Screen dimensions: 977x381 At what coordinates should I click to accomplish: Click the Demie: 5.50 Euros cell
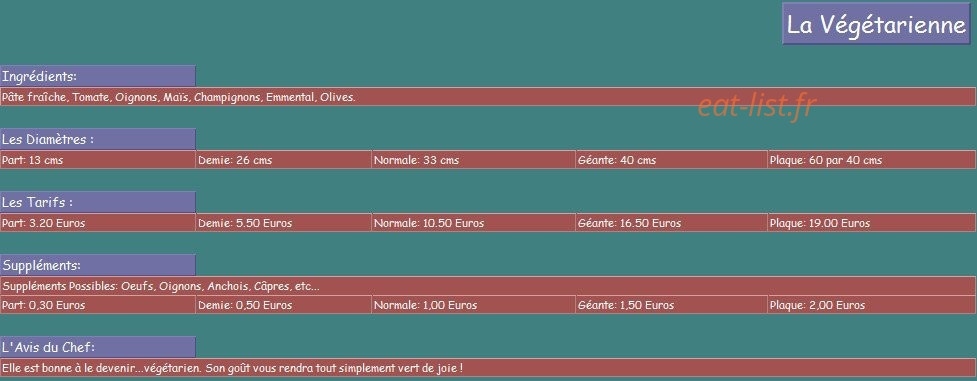pos(284,223)
